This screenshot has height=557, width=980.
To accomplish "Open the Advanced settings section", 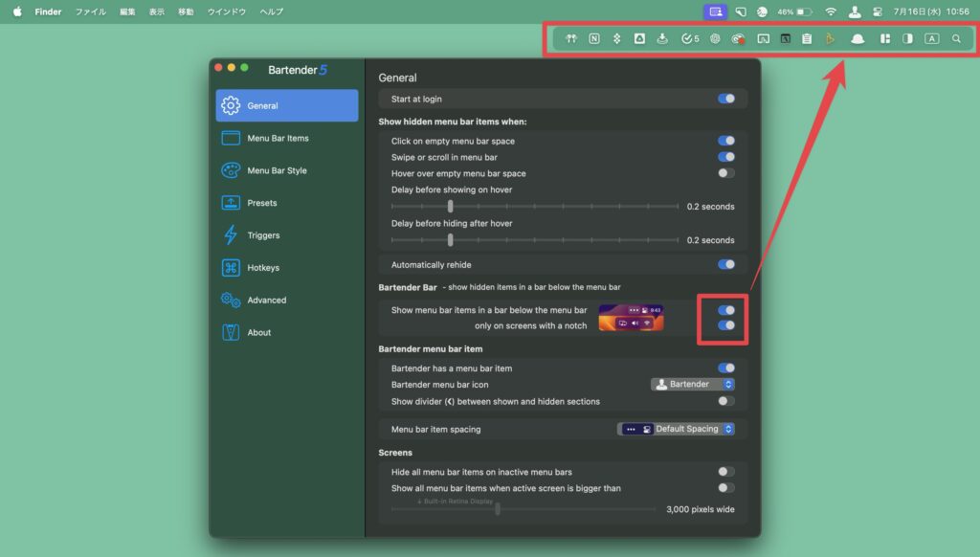I will pos(287,301).
